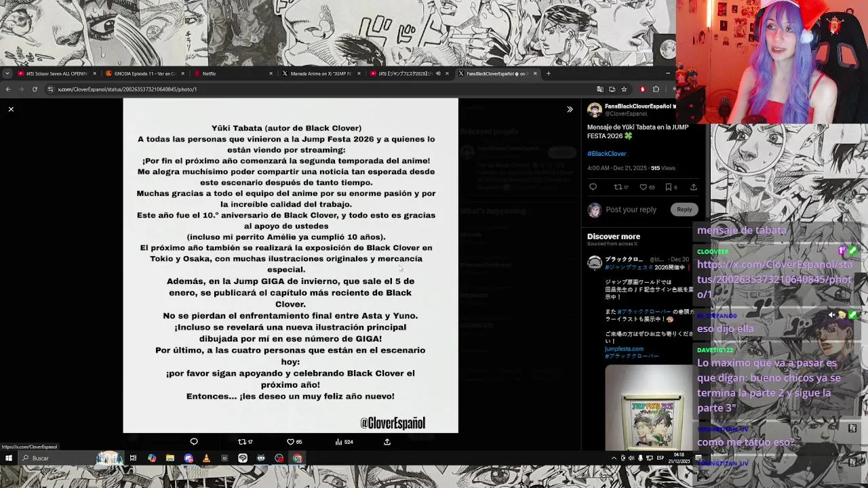Open File Explorer from the taskbar
The width and height of the screenshot is (868, 488).
(x=170, y=458)
